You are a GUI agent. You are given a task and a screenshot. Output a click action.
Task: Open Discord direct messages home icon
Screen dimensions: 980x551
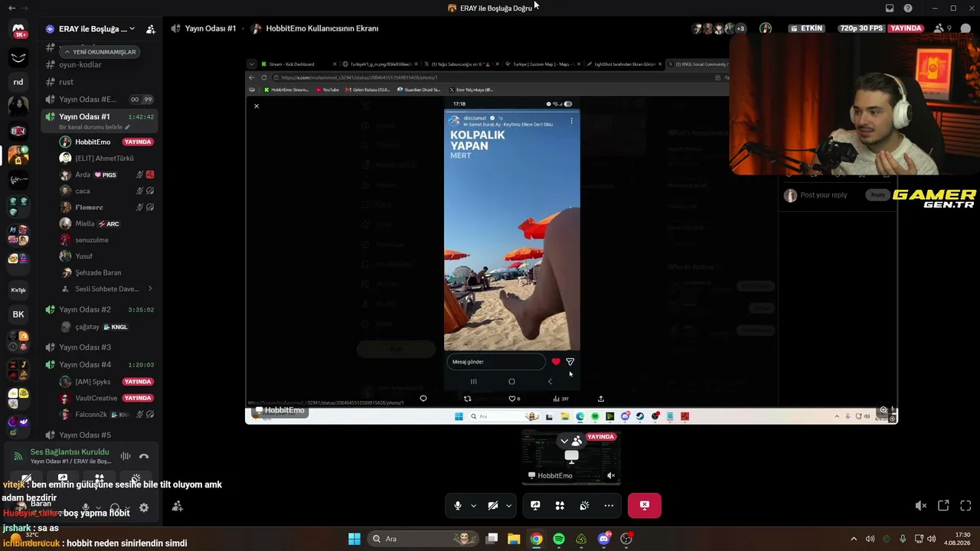[x=18, y=31]
